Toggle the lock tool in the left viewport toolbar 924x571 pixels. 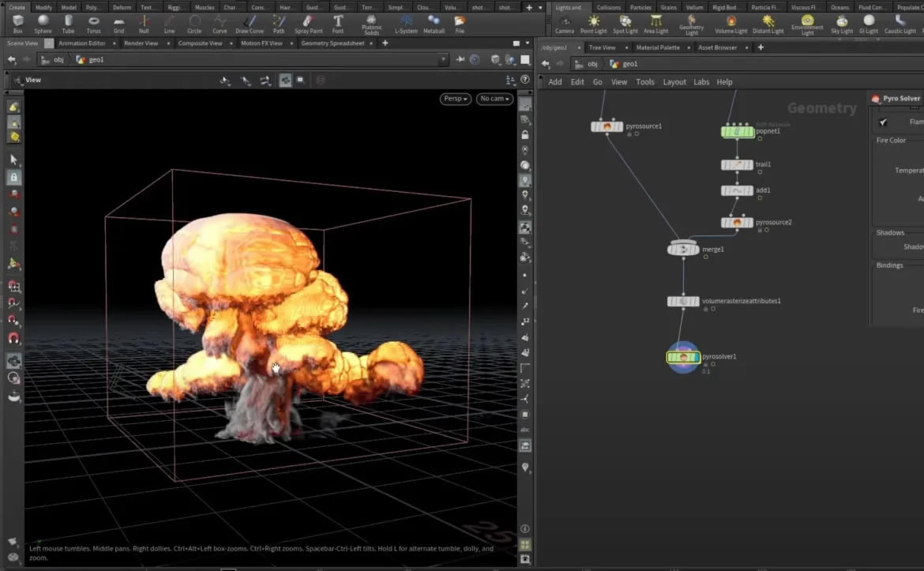[x=13, y=178]
